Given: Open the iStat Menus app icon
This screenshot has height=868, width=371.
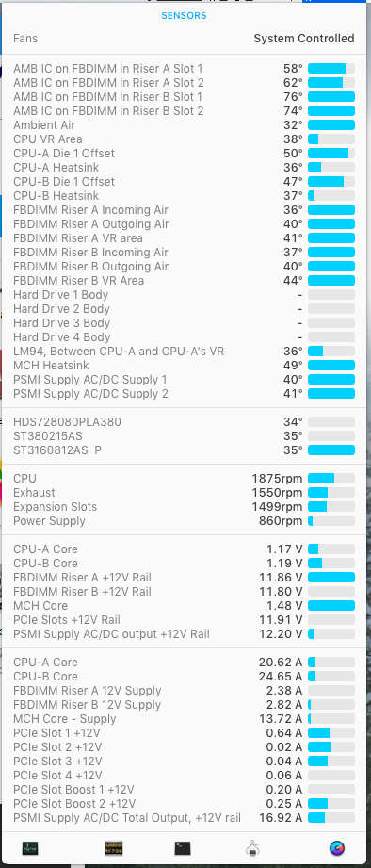Looking at the screenshot, I should [x=337, y=847].
